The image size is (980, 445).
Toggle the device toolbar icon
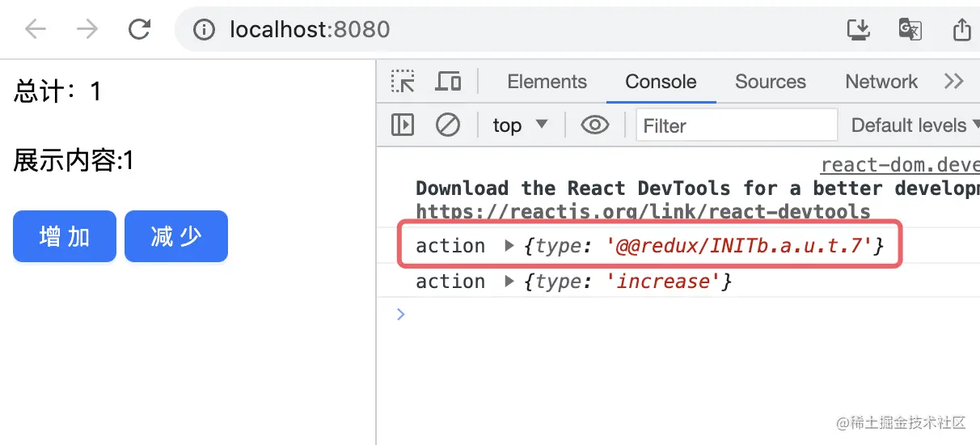(448, 82)
